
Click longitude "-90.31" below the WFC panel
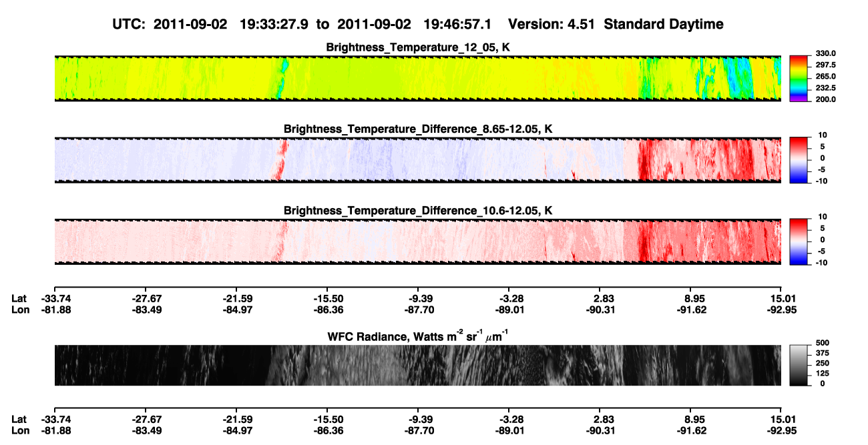click(600, 430)
